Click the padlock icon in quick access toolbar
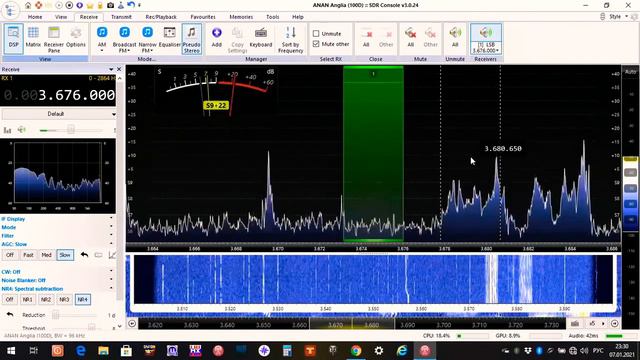Image resolution: width=640 pixels, height=360 pixels. (100, 5)
